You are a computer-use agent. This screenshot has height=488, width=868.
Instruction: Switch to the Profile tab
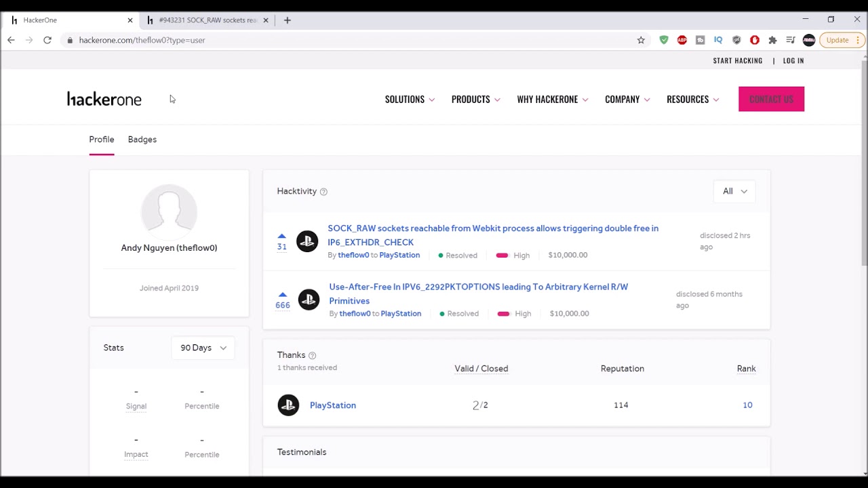pyautogui.click(x=102, y=140)
